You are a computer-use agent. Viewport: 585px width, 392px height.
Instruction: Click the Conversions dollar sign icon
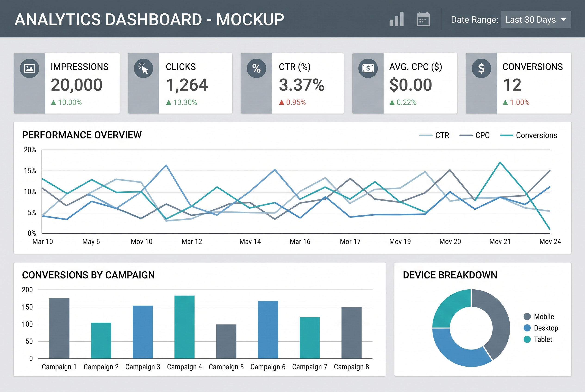click(x=481, y=68)
